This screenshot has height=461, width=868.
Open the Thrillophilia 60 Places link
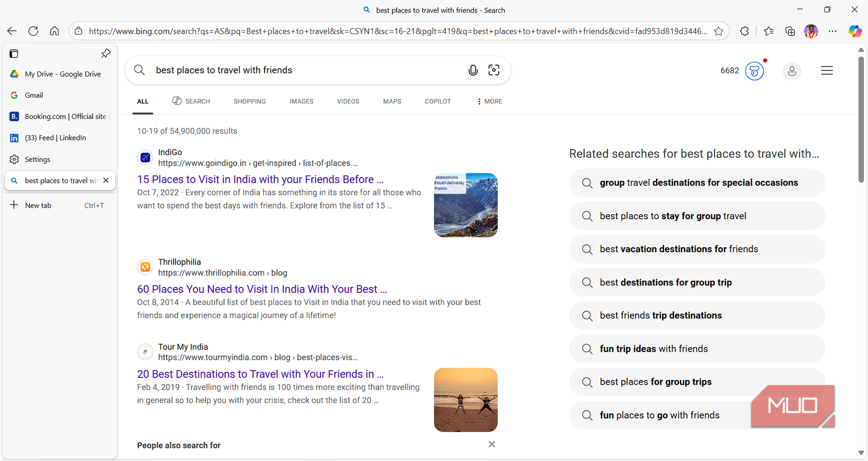pyautogui.click(x=261, y=289)
